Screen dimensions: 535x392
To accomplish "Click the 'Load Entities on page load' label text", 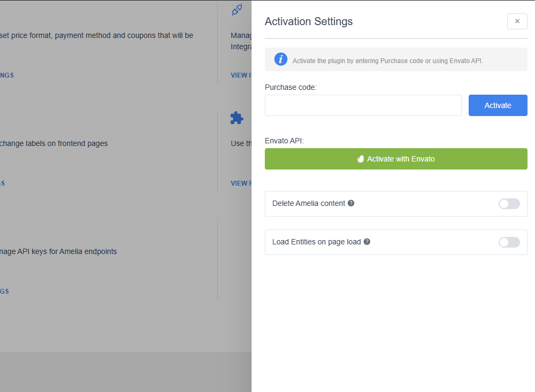I will coord(317,242).
